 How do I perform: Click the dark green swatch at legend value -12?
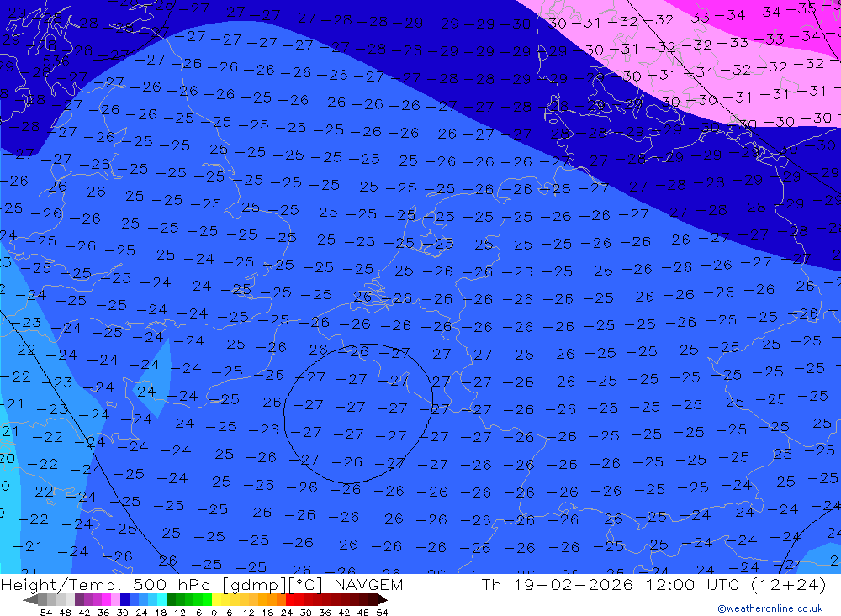171,599
